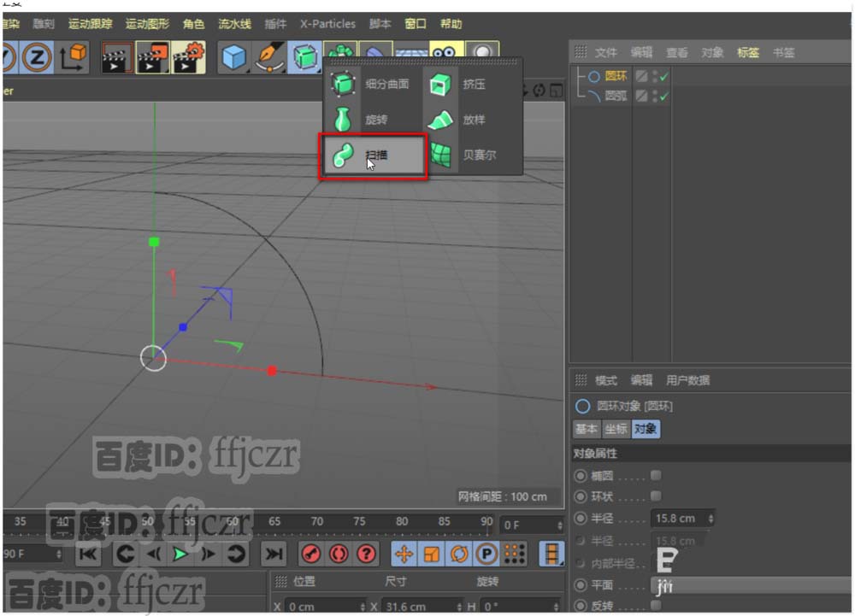855x616 pixels.
Task: Adjust the 90 F end frame stepper
Action: point(59,554)
